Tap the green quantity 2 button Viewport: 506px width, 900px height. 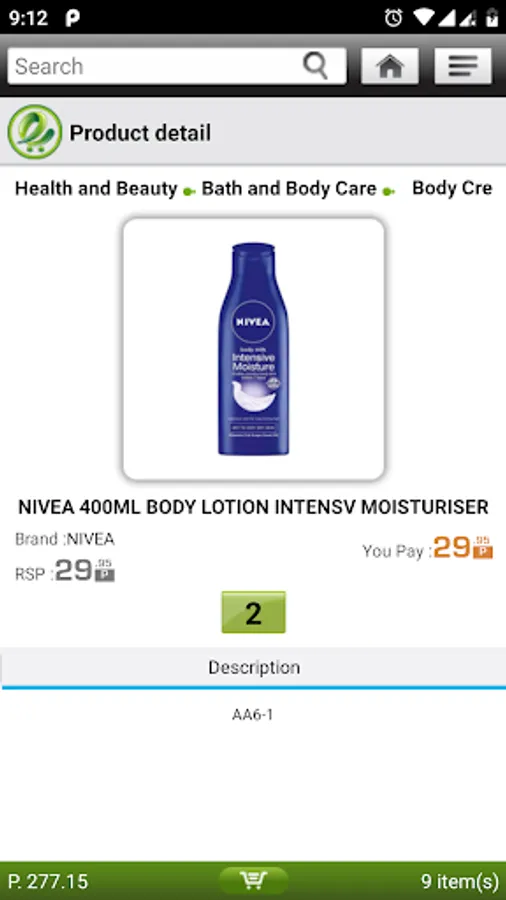pos(254,612)
